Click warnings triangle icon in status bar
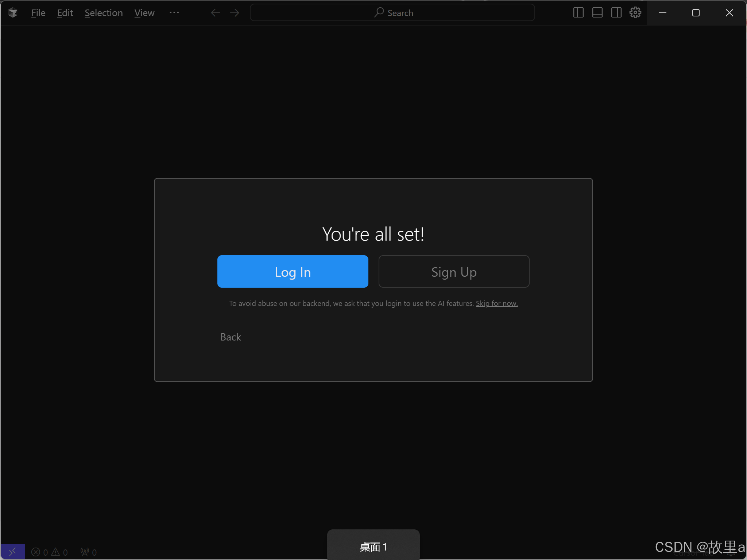Screen dimensions: 747x560 coord(56,552)
